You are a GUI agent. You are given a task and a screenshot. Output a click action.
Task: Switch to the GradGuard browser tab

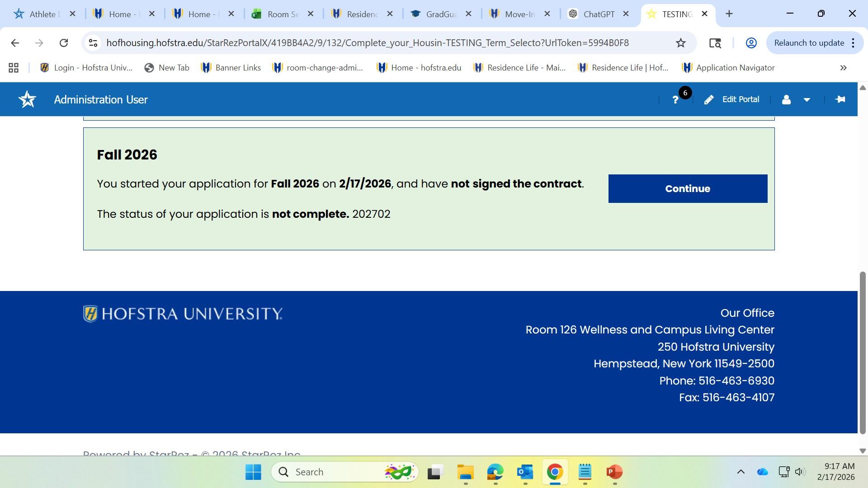(x=441, y=14)
